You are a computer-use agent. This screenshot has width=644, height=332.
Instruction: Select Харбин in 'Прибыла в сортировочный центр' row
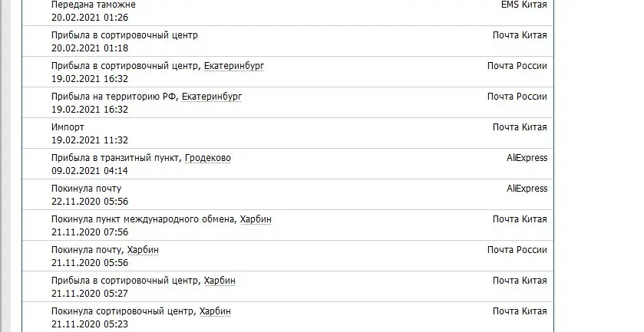coord(219,281)
